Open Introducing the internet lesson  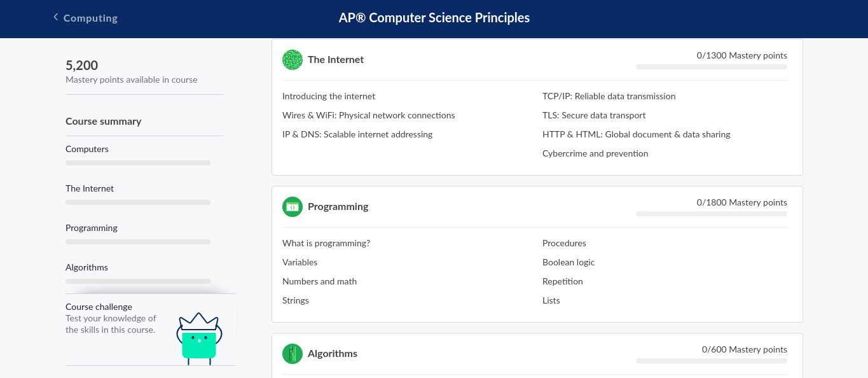329,97
